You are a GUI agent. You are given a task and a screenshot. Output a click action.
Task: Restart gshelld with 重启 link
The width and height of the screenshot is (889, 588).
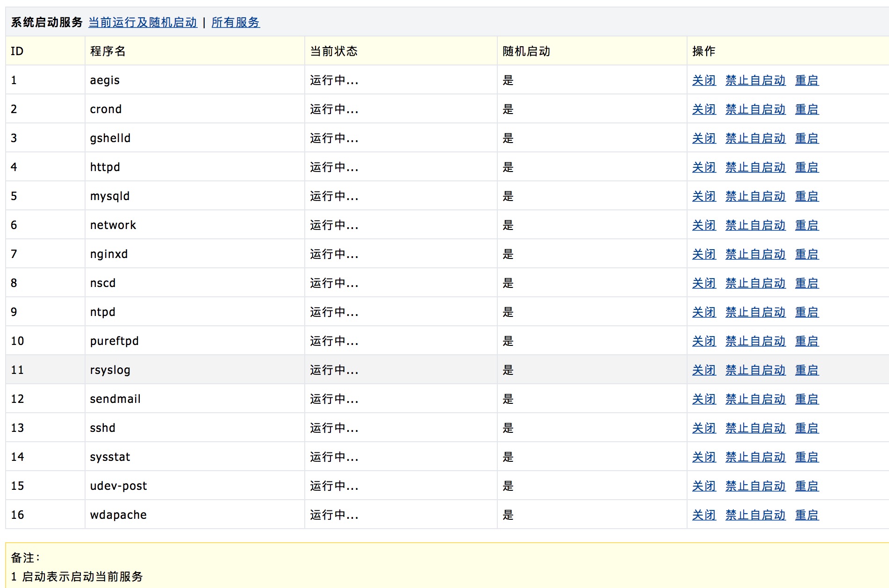[807, 138]
